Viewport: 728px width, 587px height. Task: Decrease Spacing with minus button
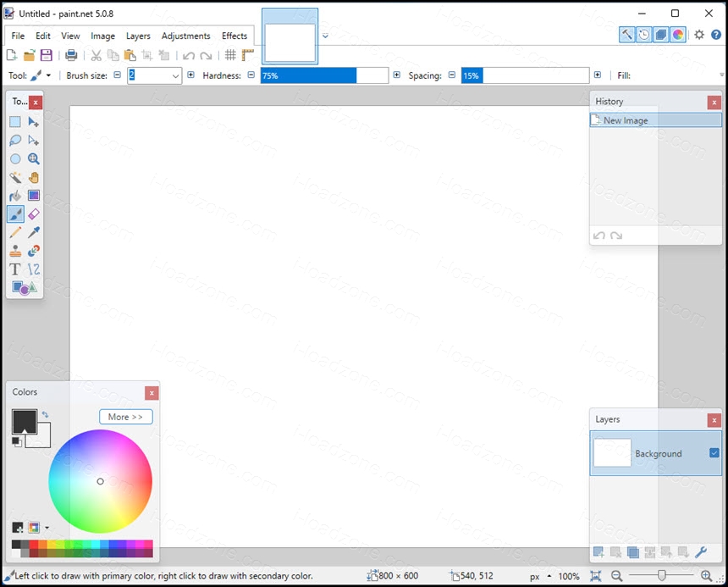point(452,75)
